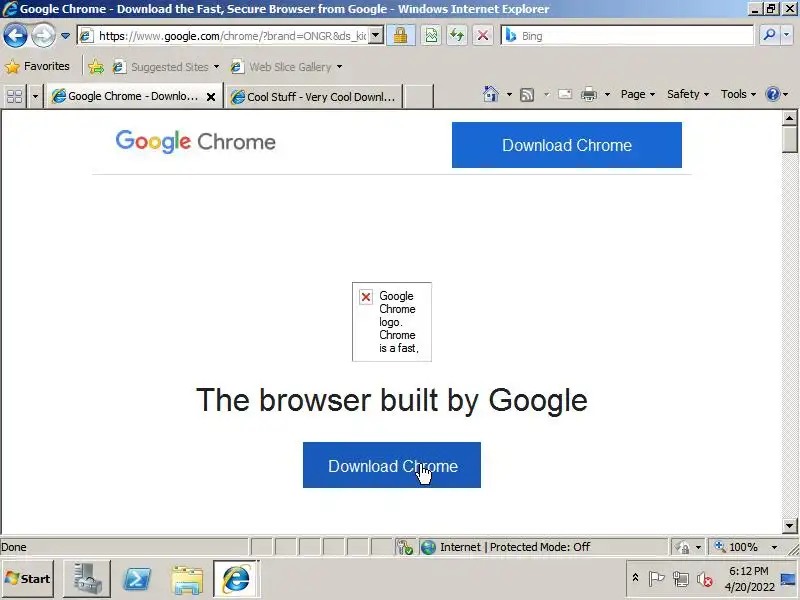Viewport: 800px width, 600px height.
Task: Open Quick Tabs grid view
Action: point(14,96)
